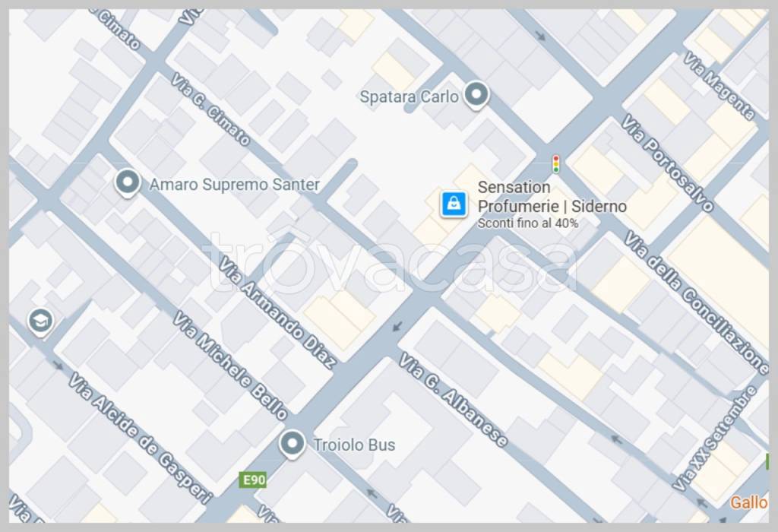The image size is (778, 532).
Task: Open the Sensation Profumerie shopping bag icon
Action: click(454, 204)
